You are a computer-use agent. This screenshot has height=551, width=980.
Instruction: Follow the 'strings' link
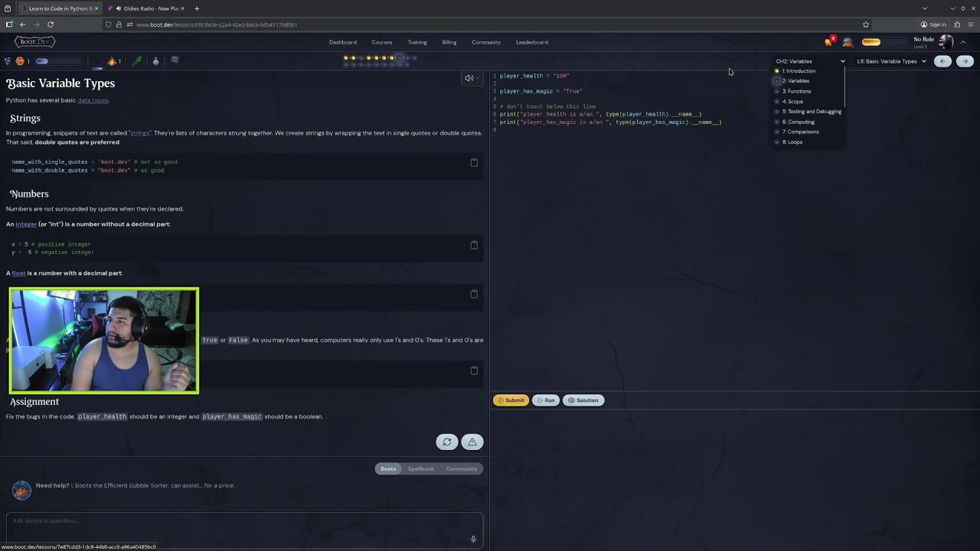point(139,133)
